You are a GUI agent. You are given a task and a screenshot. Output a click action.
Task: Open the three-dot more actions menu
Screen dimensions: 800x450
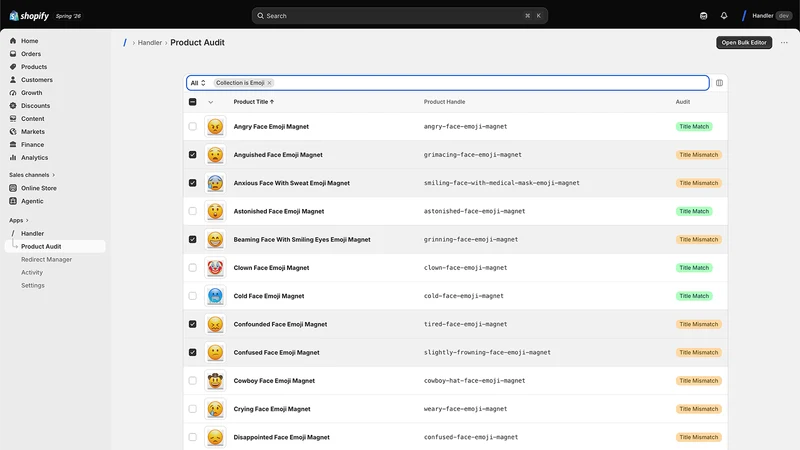pos(784,42)
